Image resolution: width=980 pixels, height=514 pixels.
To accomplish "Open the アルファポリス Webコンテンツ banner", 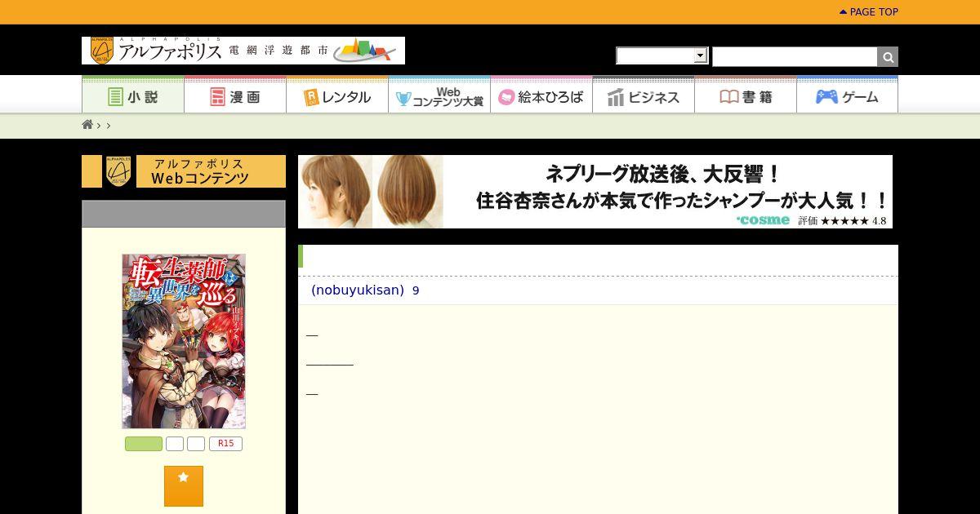I will pos(184,171).
